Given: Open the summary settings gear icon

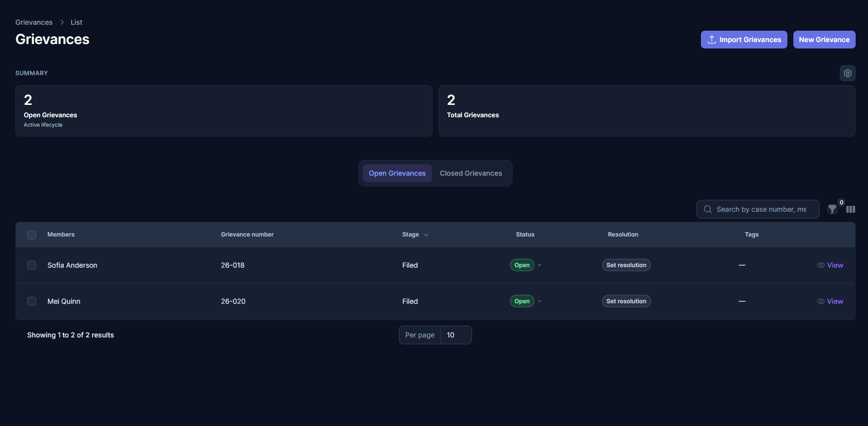Looking at the screenshot, I should point(848,73).
